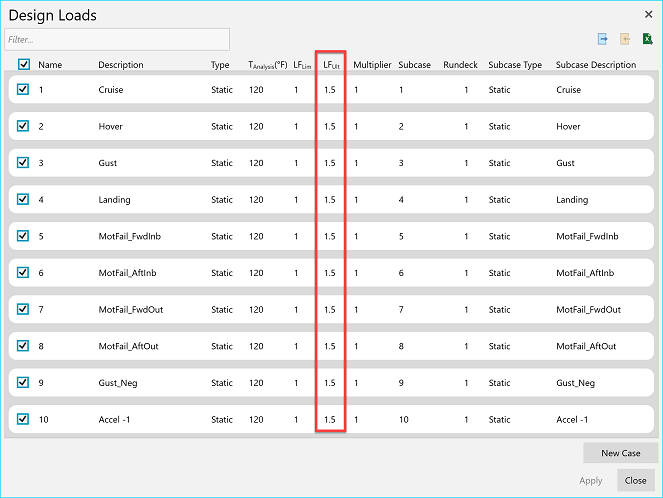Screen dimensions: 663x498
Task: Toggle the MotFail_FwdOut load case checkbox
Action: (x=23, y=309)
